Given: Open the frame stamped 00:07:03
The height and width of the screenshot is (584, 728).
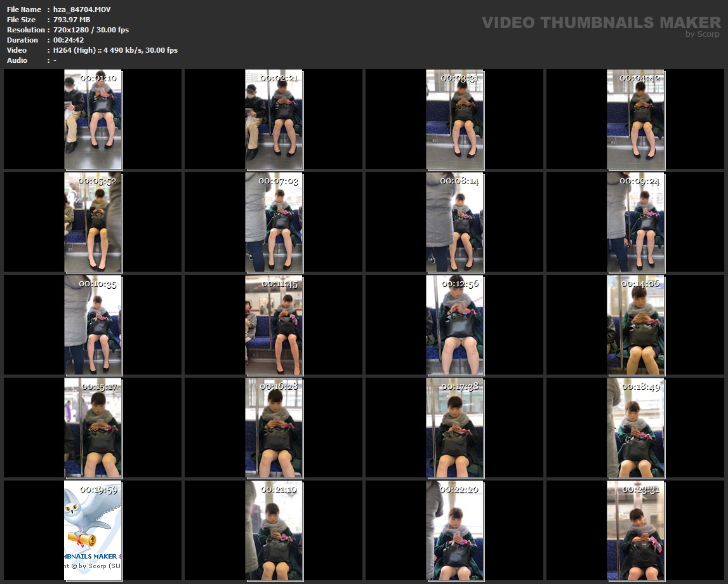Looking at the screenshot, I should click(x=274, y=222).
